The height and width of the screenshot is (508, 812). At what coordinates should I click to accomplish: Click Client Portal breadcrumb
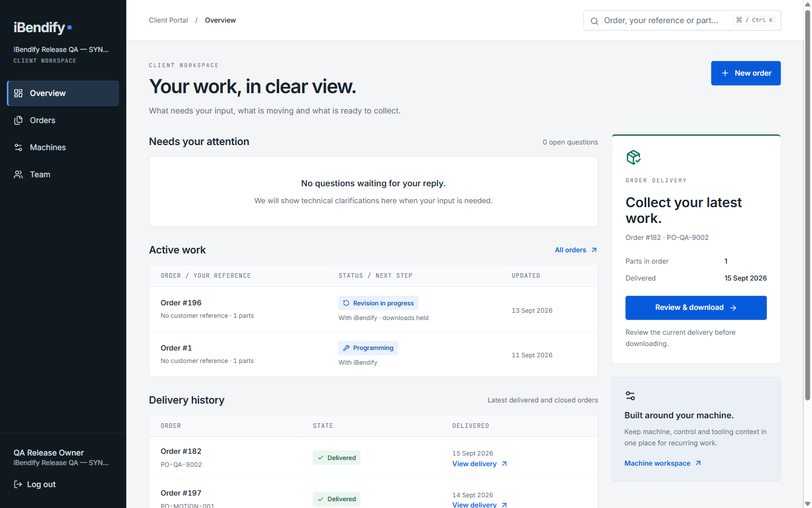tap(168, 20)
